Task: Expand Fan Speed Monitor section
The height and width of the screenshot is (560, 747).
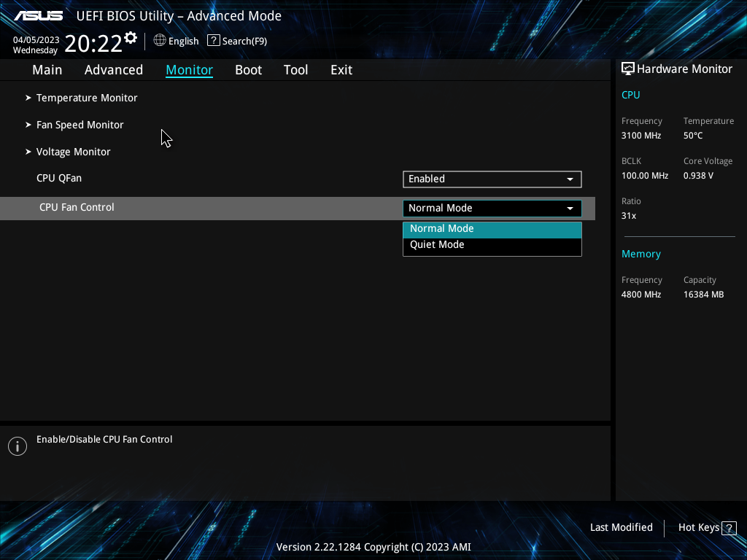Action: [80, 125]
